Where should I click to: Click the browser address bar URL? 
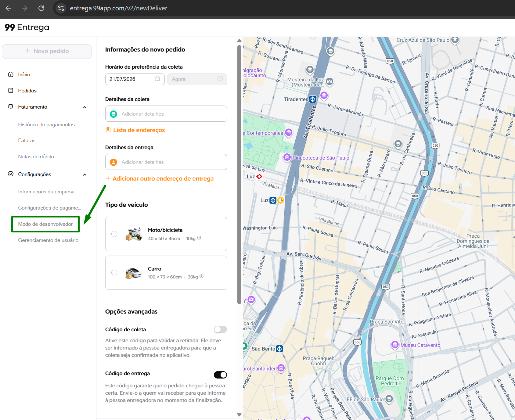pos(119,8)
